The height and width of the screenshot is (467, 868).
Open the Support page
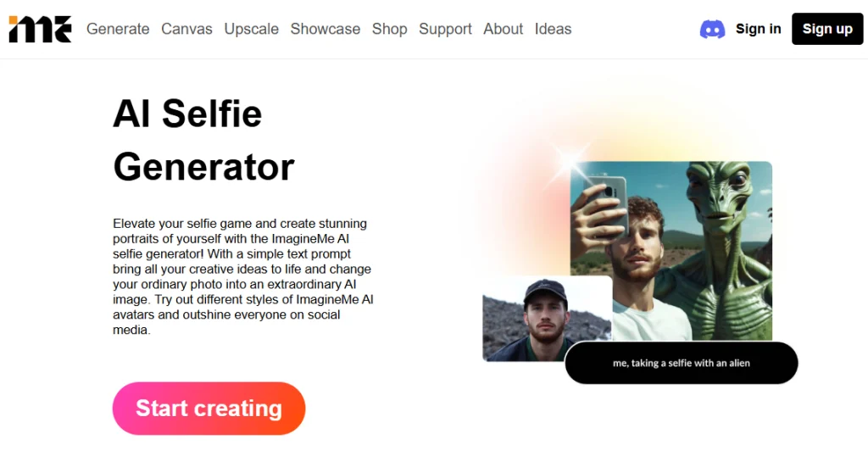click(x=445, y=29)
